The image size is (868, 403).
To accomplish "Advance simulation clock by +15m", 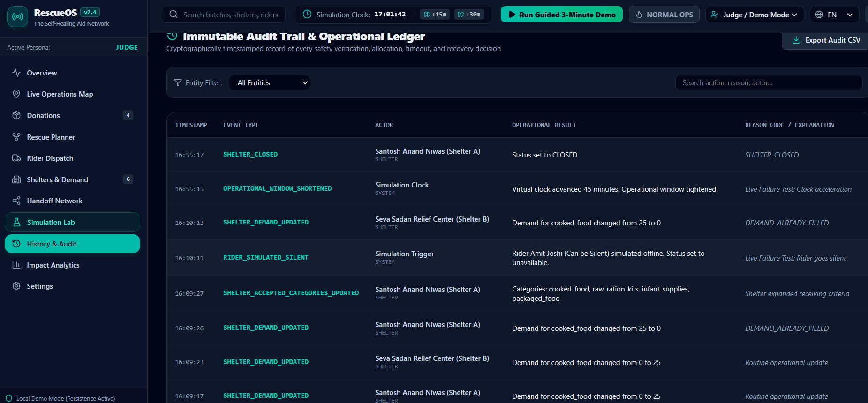I will coord(435,15).
